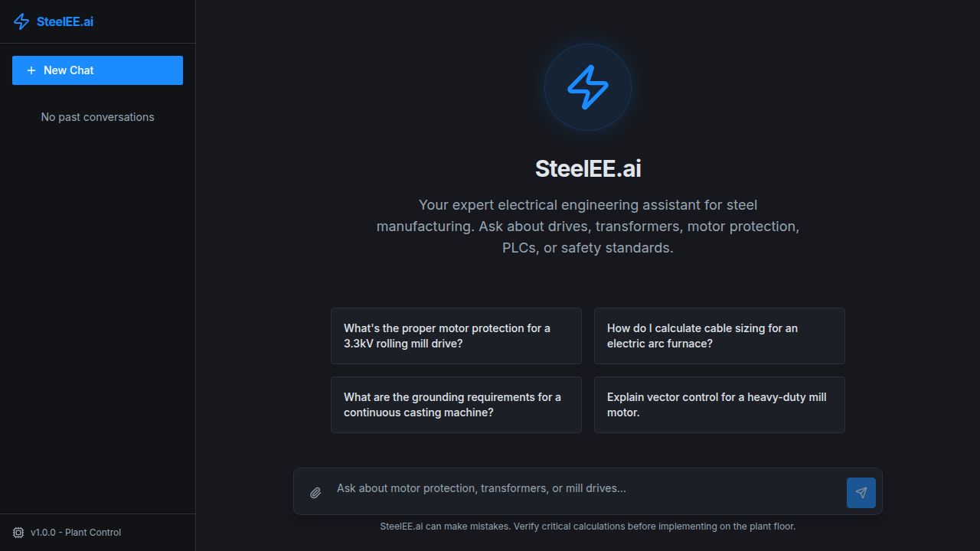Click the lightning bolt logo in the sidebar
The image size is (980, 551).
pyautogui.click(x=21, y=21)
